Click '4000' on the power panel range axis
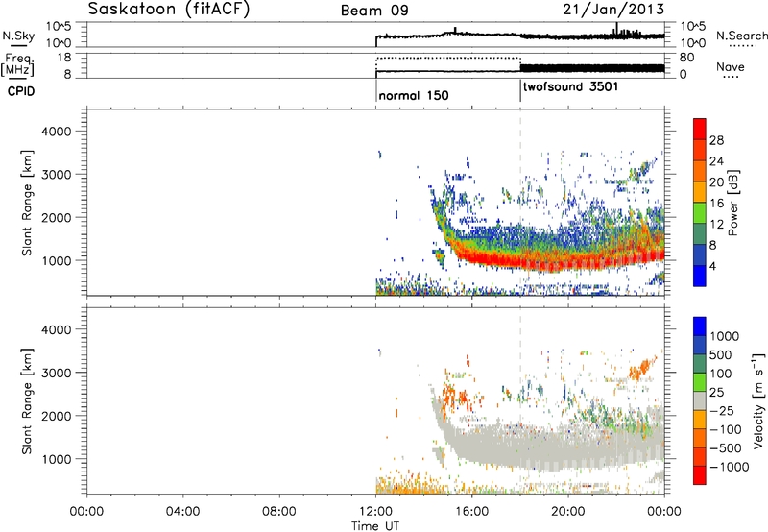 click(57, 132)
